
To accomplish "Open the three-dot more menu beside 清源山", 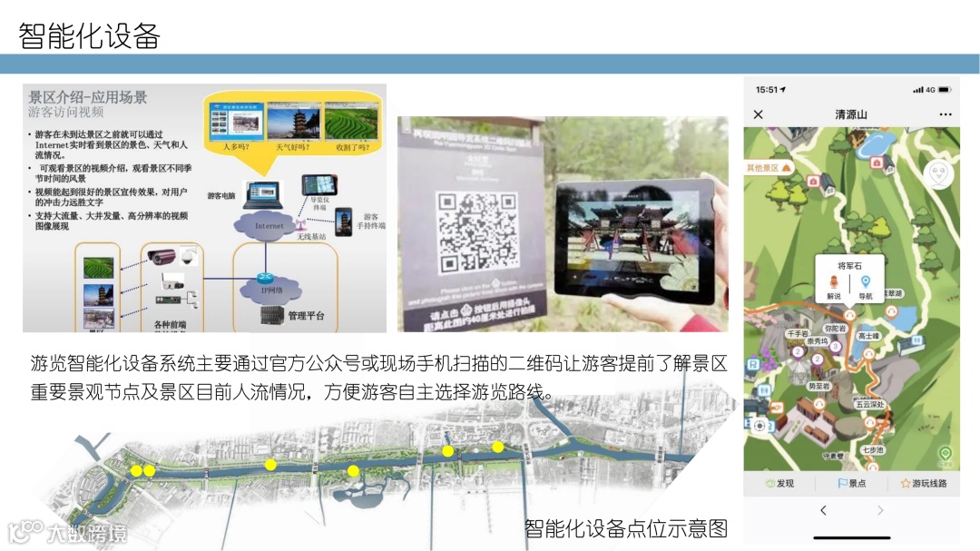I will 945,114.
